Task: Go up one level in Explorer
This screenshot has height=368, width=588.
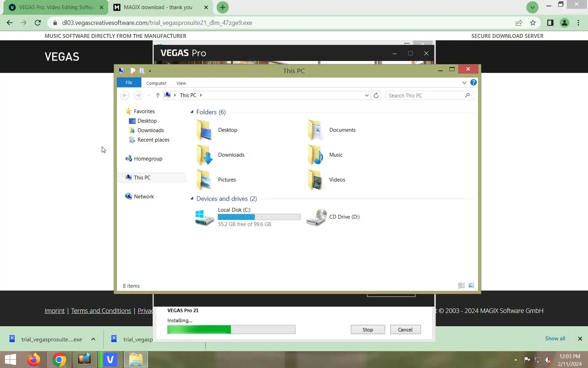Action: coord(158,95)
